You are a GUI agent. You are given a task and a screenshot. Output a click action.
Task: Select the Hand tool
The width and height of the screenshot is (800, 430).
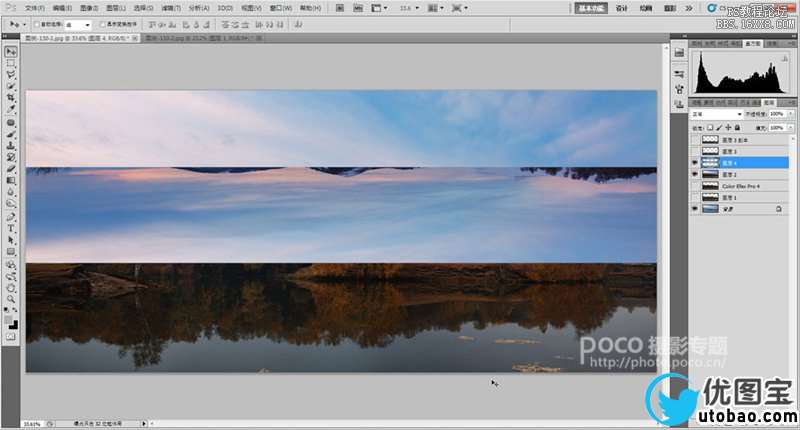(x=11, y=288)
